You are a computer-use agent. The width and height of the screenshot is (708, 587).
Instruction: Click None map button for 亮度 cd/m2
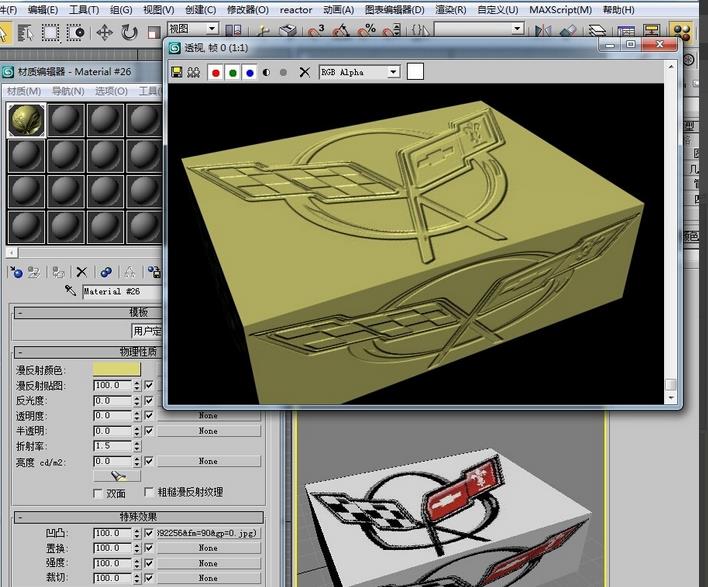pos(209,461)
